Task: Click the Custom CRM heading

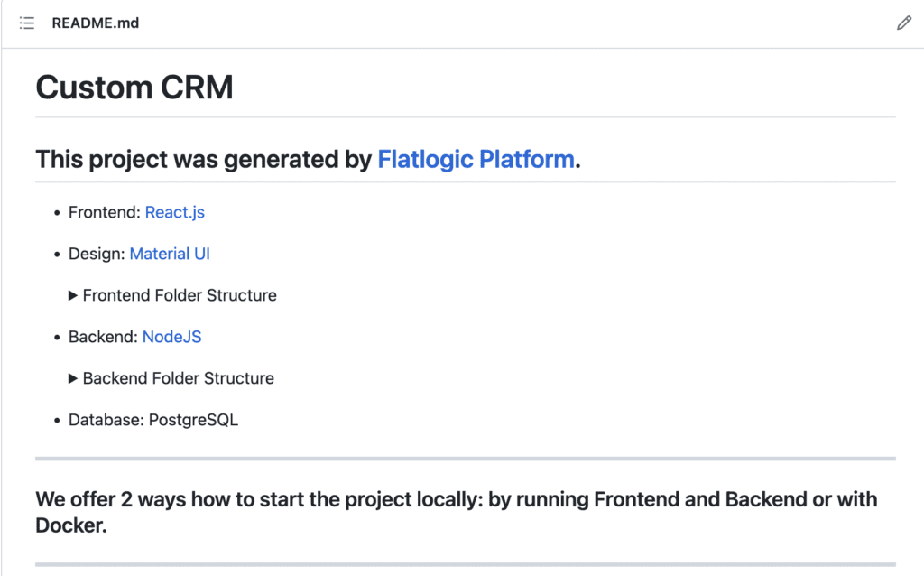Action: pyautogui.click(x=134, y=88)
